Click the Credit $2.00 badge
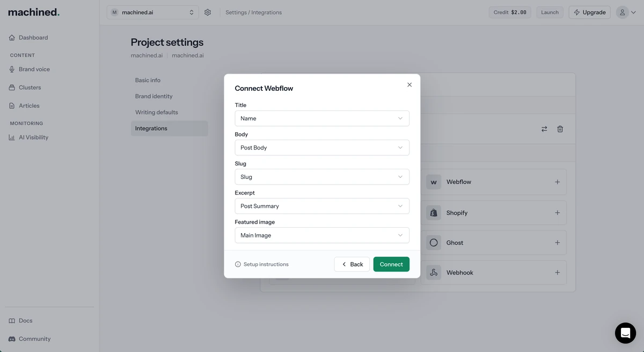Image resolution: width=644 pixels, height=352 pixels. click(x=510, y=12)
